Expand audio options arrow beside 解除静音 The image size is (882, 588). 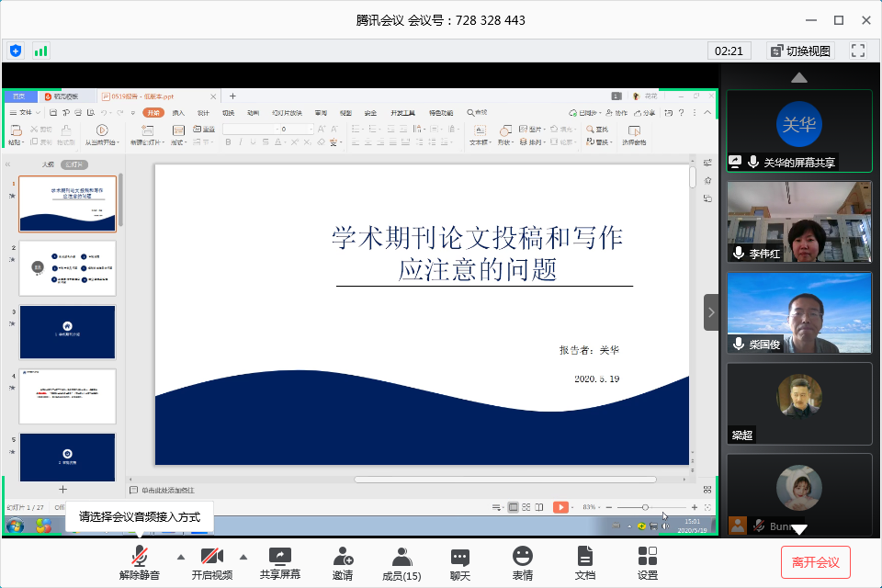(x=180, y=557)
